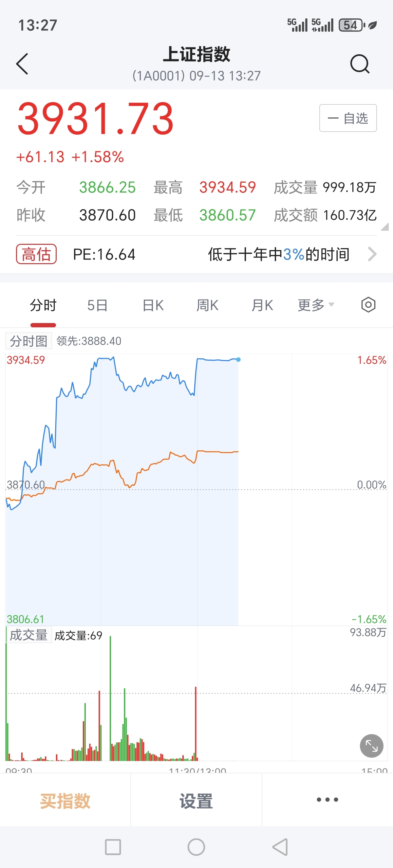Tap Android recent apps square icon
Viewport: 393px width, 868px height.
click(x=113, y=847)
